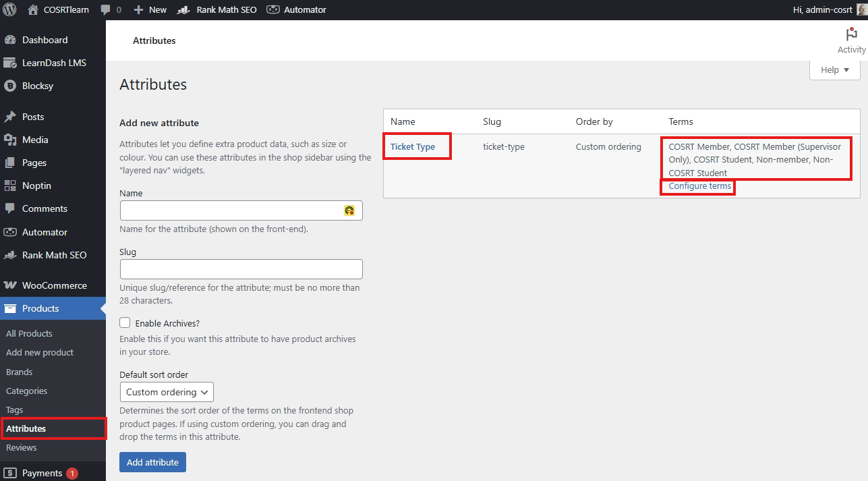868x481 pixels.
Task: Open Categories submenu item
Action: pos(27,391)
